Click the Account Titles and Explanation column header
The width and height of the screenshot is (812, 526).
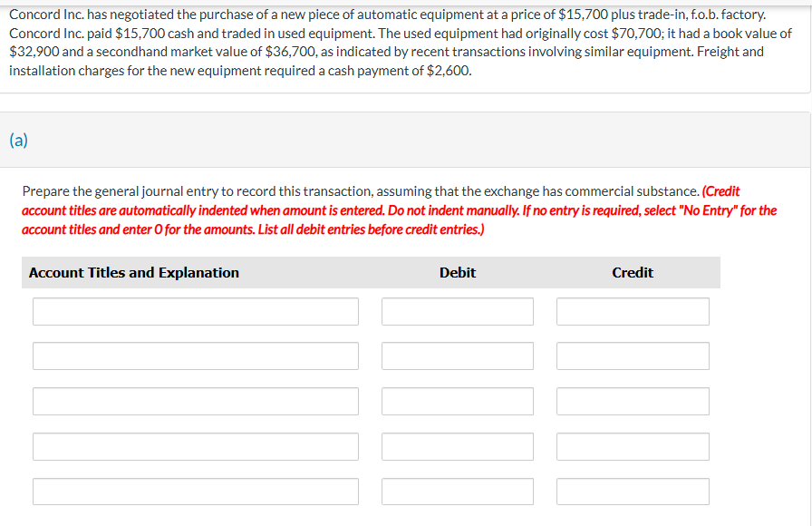133,272
